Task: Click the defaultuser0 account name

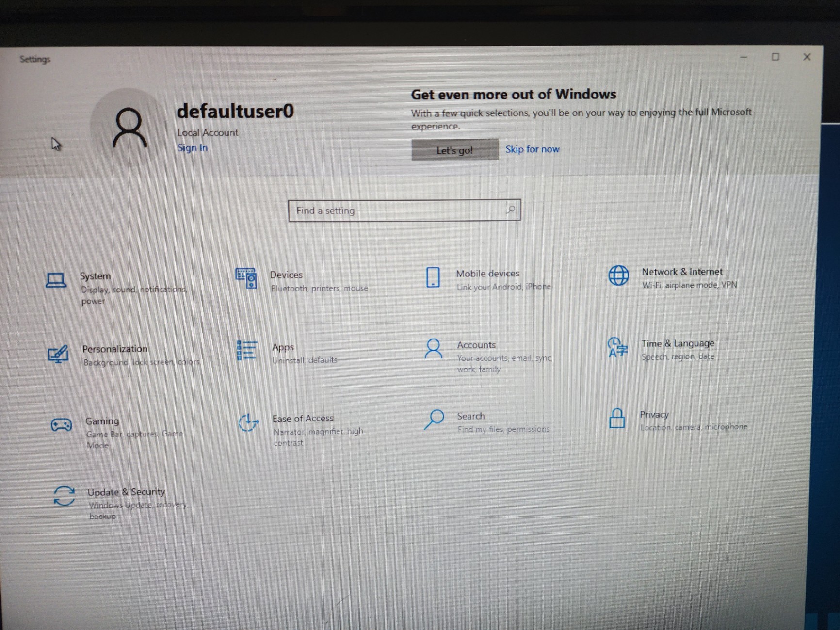Action: pos(235,111)
